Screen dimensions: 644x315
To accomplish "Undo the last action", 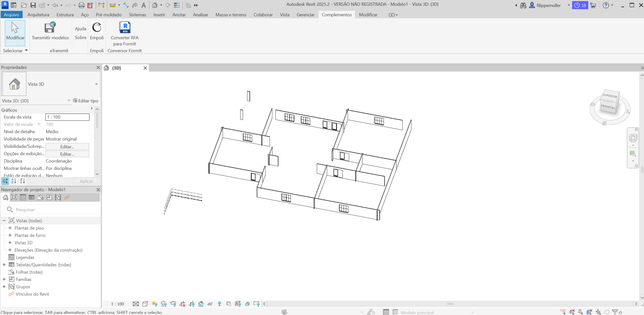I will pos(55,5).
